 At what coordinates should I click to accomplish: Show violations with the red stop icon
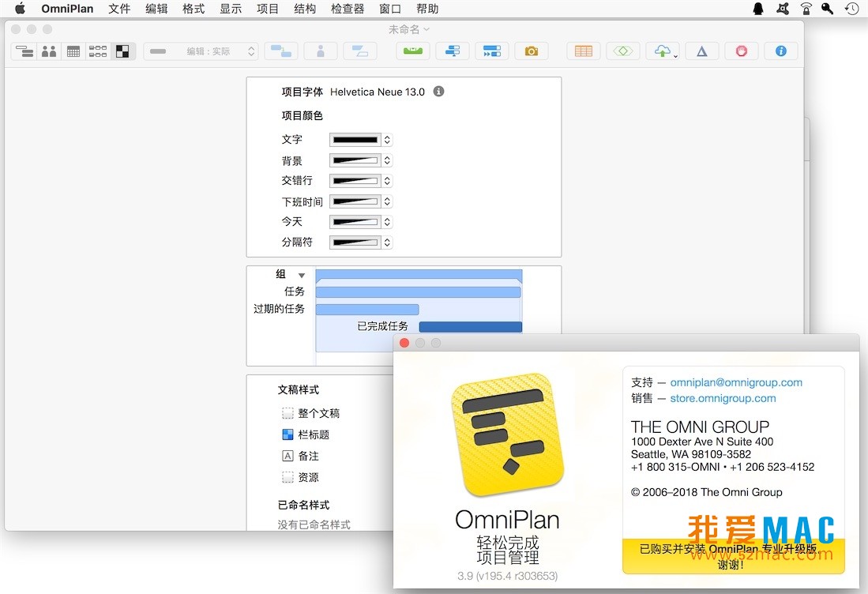[741, 51]
